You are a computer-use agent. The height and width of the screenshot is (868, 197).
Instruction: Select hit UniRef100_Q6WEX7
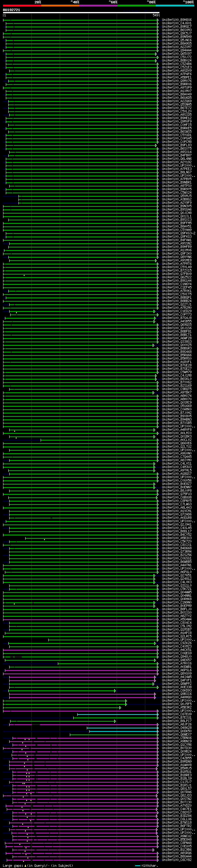click(x=177, y=735)
